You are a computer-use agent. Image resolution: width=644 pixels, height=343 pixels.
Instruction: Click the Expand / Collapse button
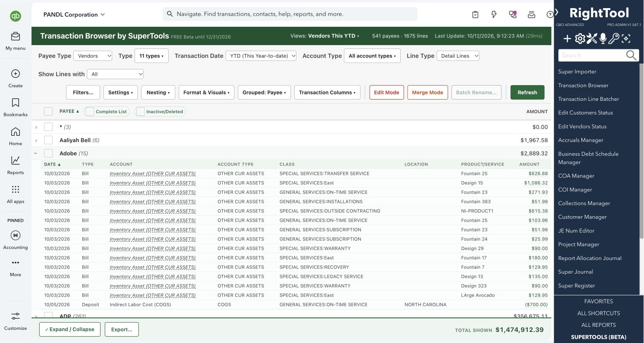click(x=70, y=329)
